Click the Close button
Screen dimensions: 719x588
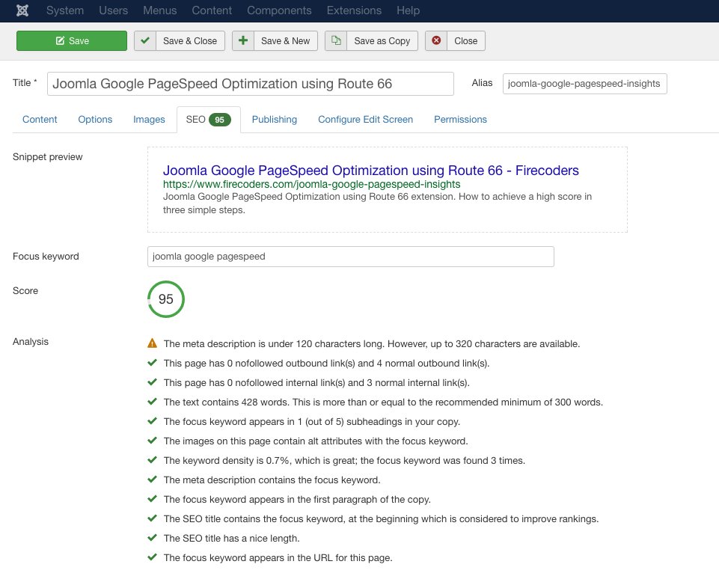coord(455,40)
